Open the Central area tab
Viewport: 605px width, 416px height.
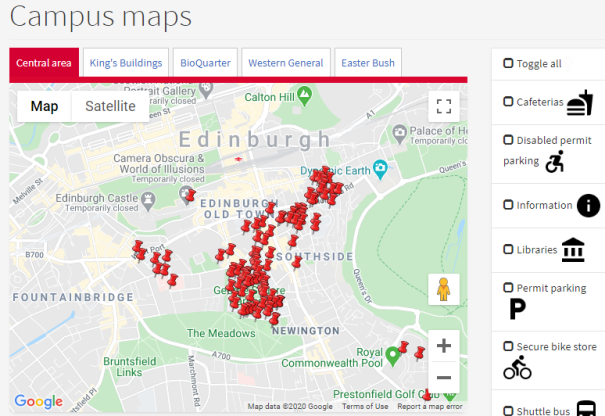(44, 63)
